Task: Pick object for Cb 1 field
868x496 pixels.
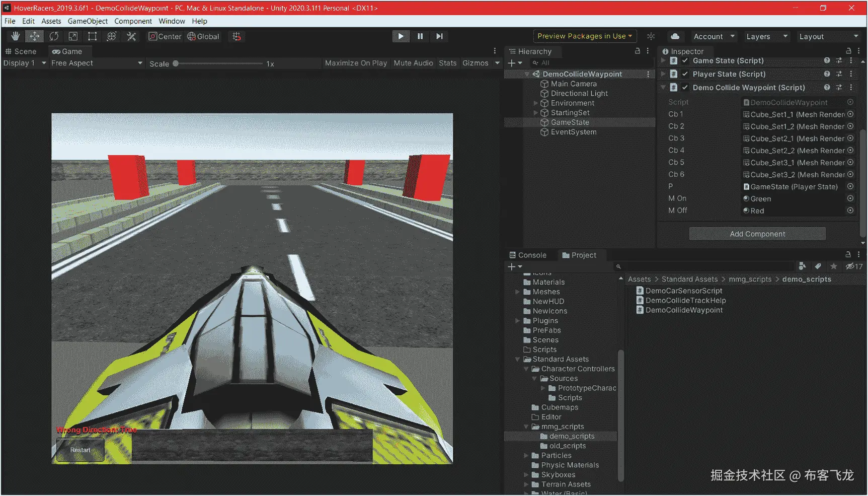Action: 850,114
